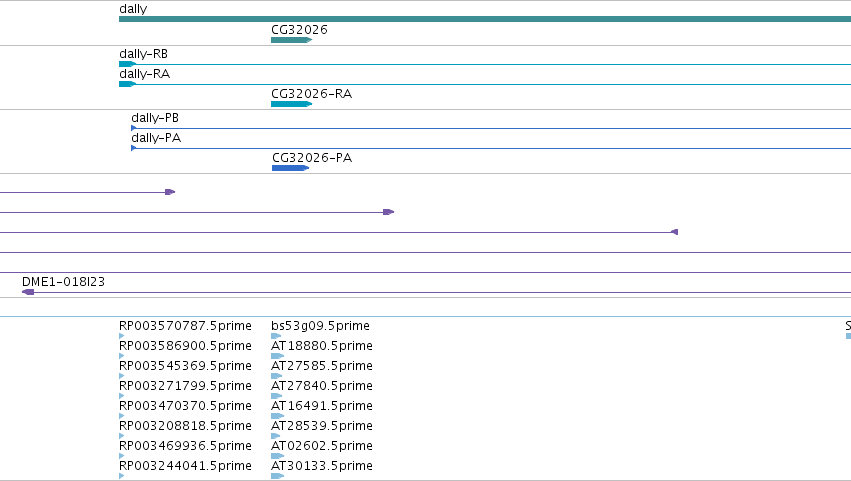This screenshot has width=851, height=481.
Task: Select RP003271799.5prime EST label
Action: (185, 386)
